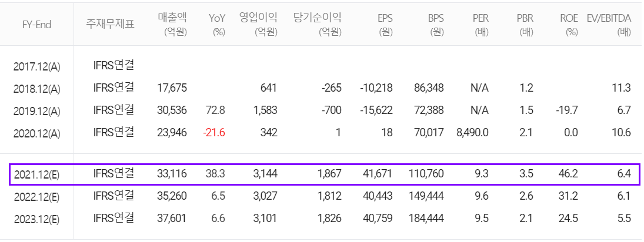Click the operating profit value 1,583
This screenshot has height=242, width=644.
click(266, 110)
